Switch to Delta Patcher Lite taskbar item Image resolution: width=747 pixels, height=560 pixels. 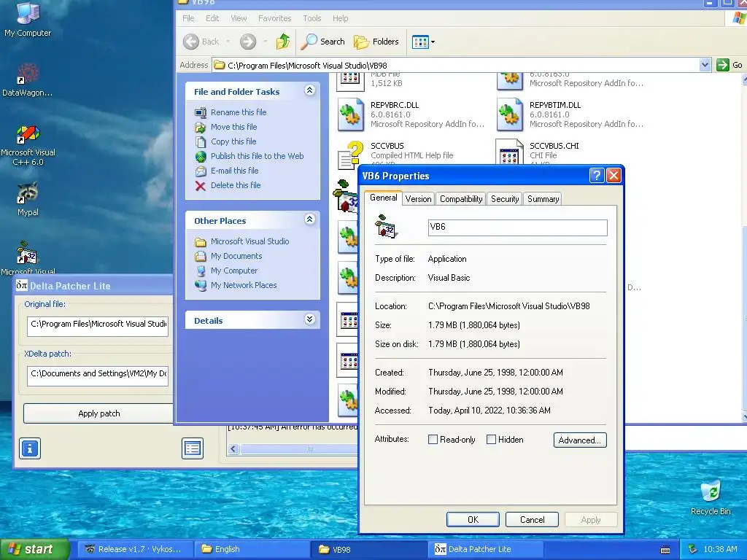point(485,549)
